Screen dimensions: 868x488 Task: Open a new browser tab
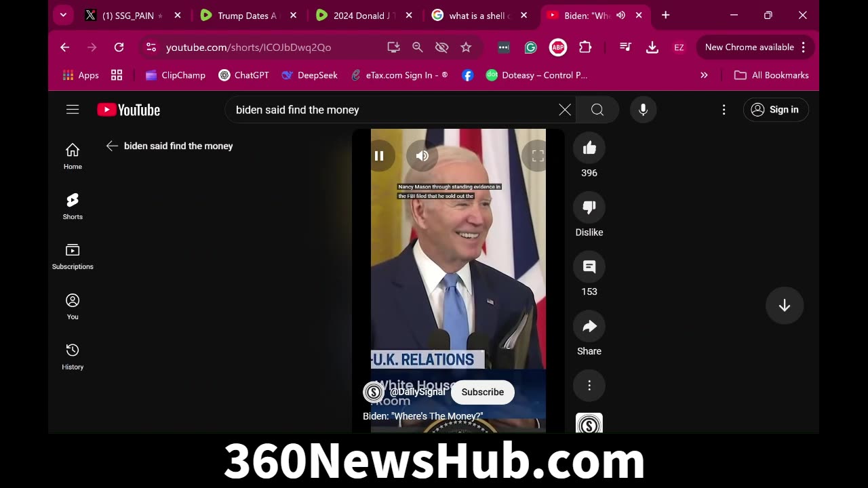coord(665,15)
